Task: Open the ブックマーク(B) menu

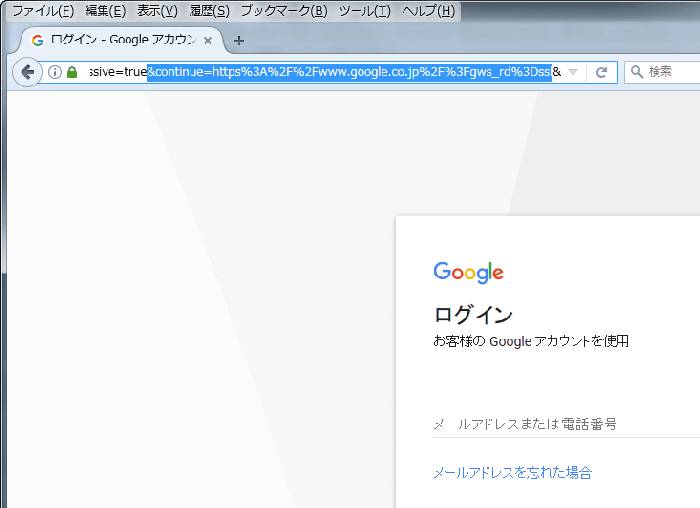Action: click(x=284, y=11)
